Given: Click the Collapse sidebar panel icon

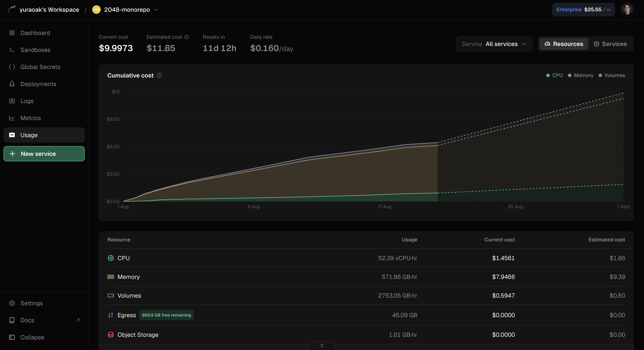Looking at the screenshot, I should (12, 337).
